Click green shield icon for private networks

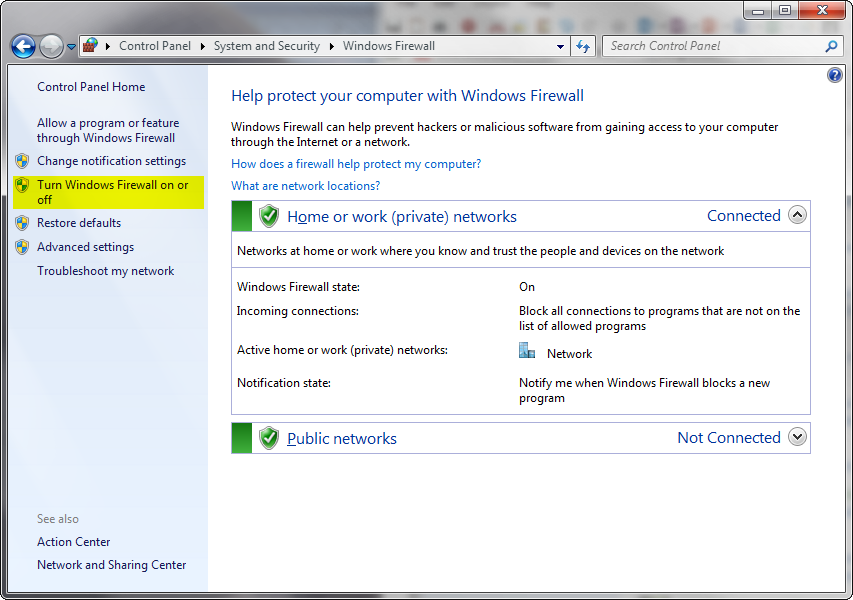(x=269, y=216)
